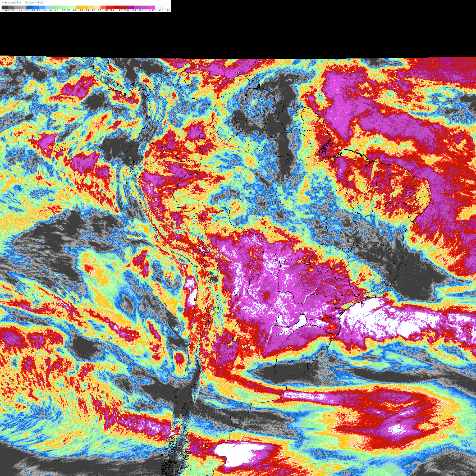This screenshot has width=476, height=476.
Task: Select the dark purple swatch above 10.5
Action: [131, 7]
